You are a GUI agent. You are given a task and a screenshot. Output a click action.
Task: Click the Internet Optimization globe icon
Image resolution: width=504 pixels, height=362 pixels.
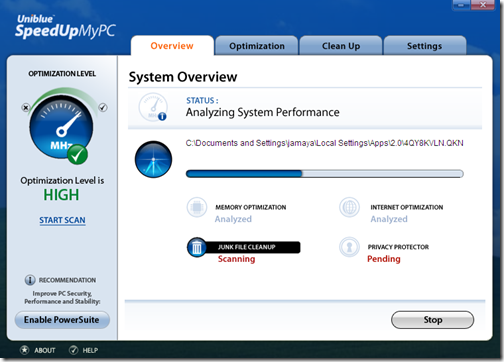point(349,207)
